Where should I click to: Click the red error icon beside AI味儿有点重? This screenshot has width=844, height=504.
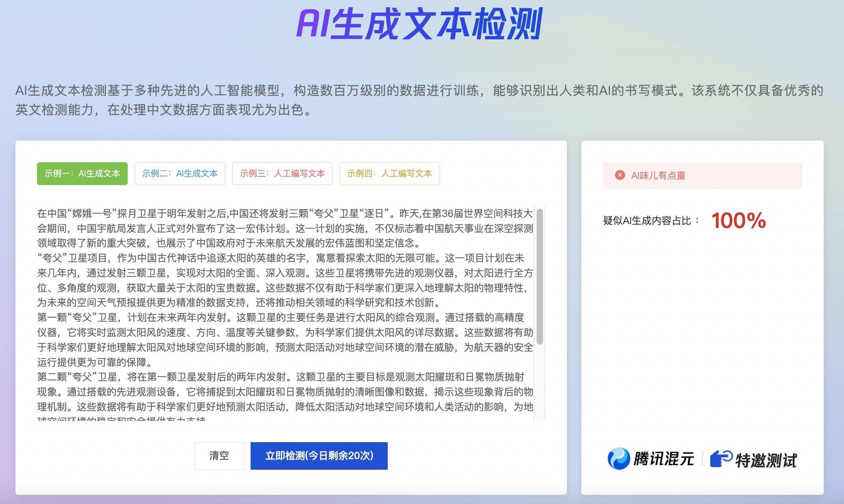click(x=620, y=175)
